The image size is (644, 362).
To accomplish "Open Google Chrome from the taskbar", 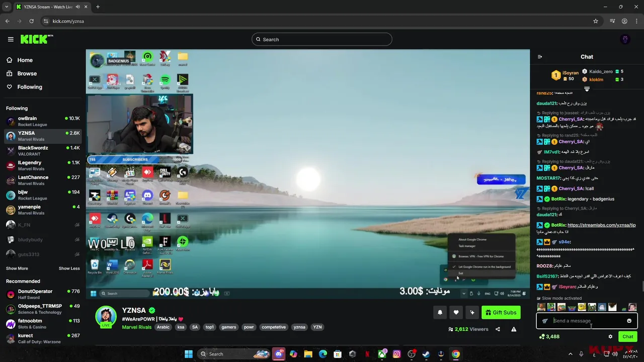I will [455, 354].
